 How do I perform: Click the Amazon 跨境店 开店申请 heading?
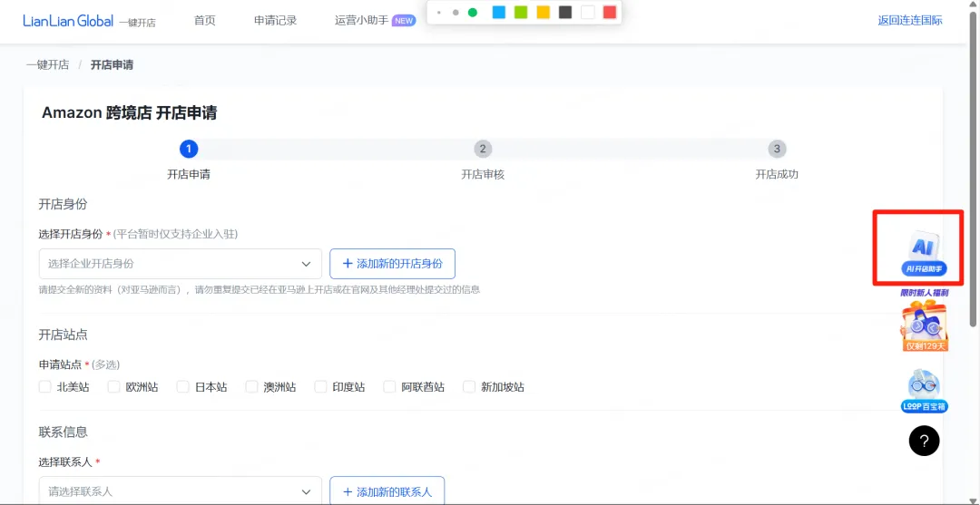click(x=130, y=113)
